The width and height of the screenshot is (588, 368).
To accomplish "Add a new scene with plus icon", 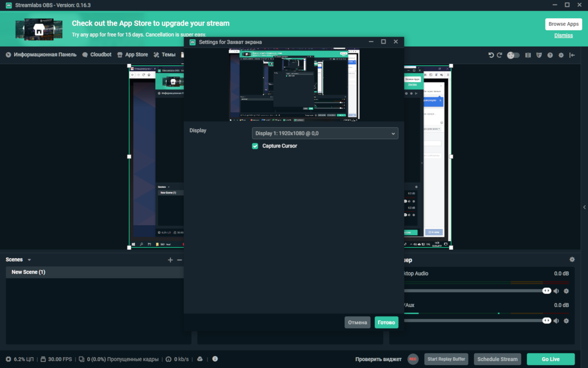I will coord(170,260).
